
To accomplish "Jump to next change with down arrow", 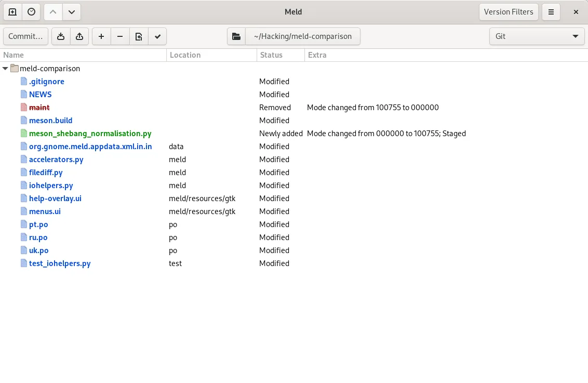I will point(72,12).
